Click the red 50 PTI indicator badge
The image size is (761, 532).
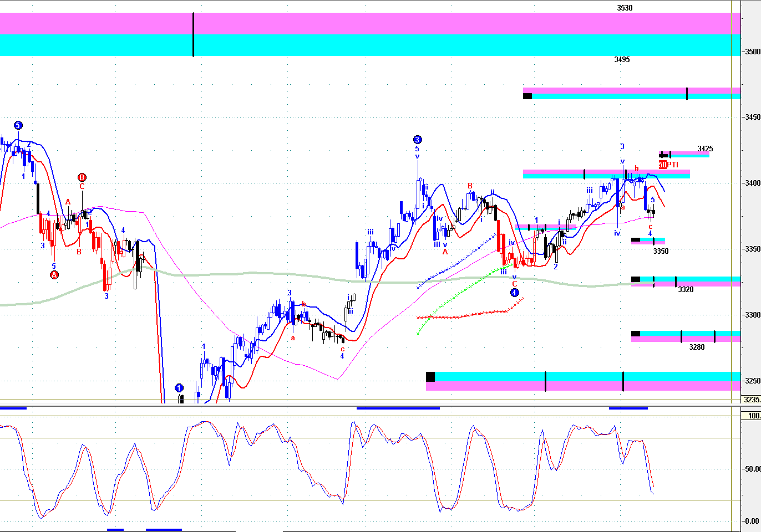662,165
